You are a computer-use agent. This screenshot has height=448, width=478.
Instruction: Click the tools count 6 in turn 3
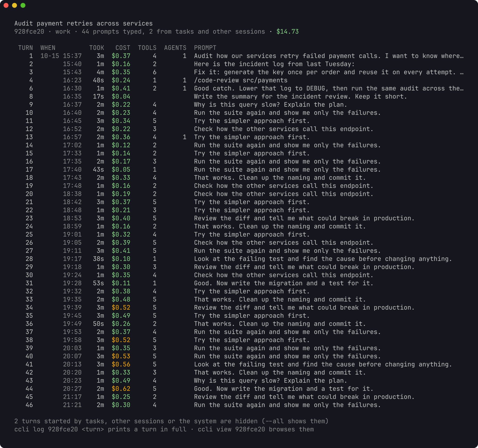155,72
